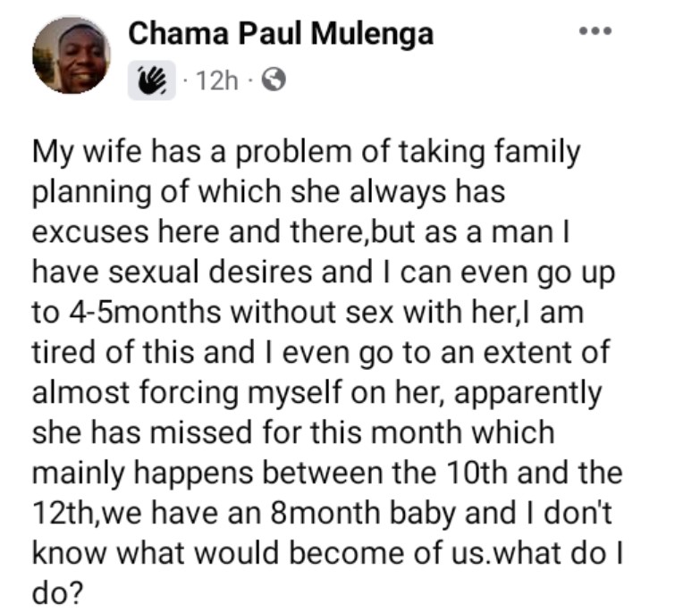Click Chama Paul Mulenga's profile picture

[72, 56]
